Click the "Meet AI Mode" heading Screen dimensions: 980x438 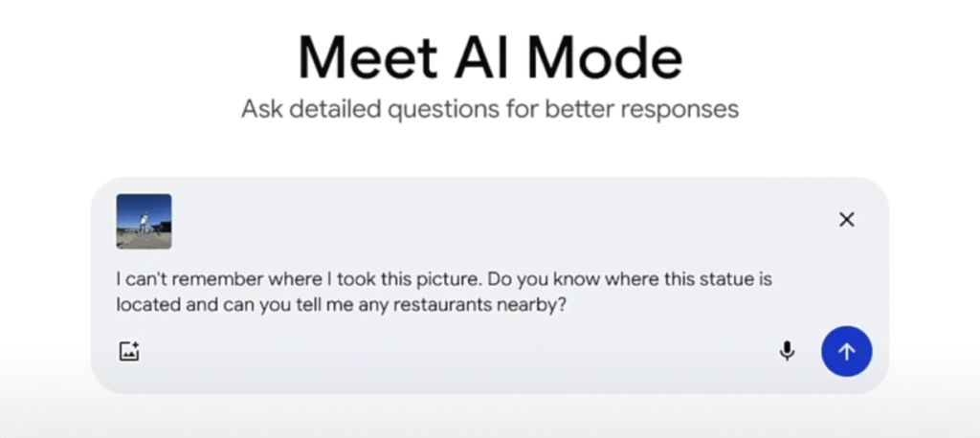point(489,58)
